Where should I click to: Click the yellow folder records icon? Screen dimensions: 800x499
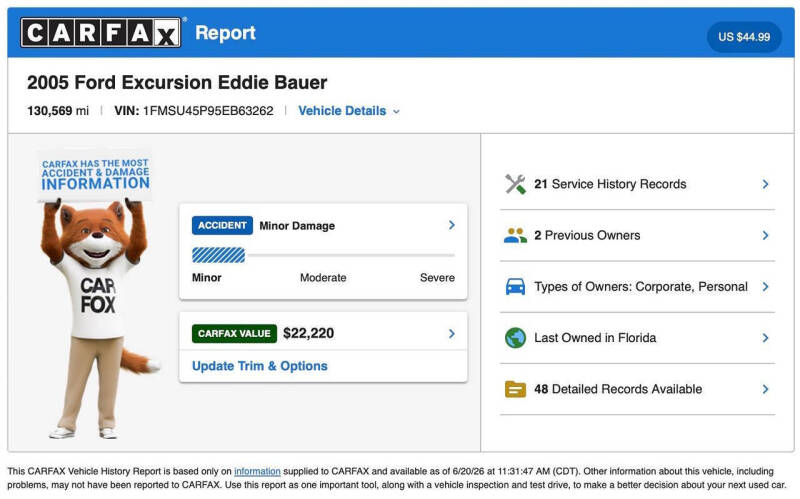(x=515, y=389)
